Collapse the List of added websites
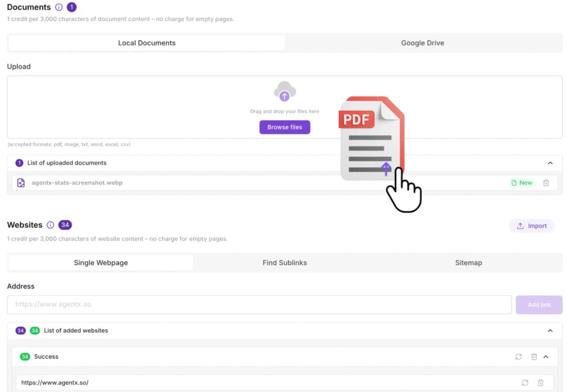The height and width of the screenshot is (392, 567). (x=550, y=331)
